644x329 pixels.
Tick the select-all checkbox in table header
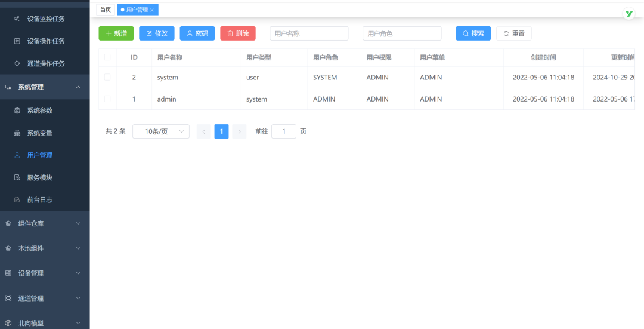[107, 57]
